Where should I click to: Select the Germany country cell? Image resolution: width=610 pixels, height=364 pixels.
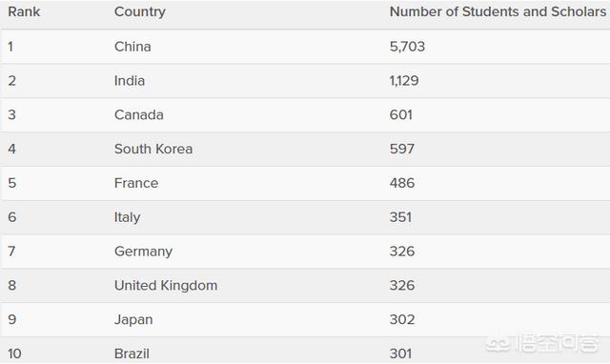[x=143, y=252]
